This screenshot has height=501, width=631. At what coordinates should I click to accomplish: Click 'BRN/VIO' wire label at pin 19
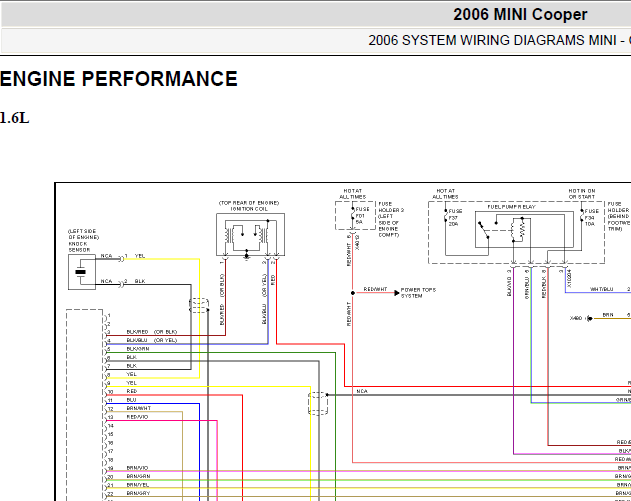click(137, 468)
